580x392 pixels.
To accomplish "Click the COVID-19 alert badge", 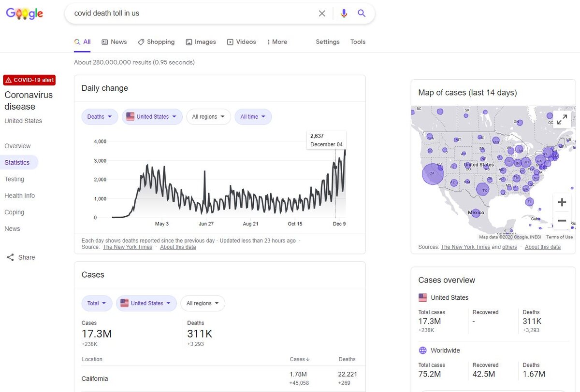I will coord(29,80).
